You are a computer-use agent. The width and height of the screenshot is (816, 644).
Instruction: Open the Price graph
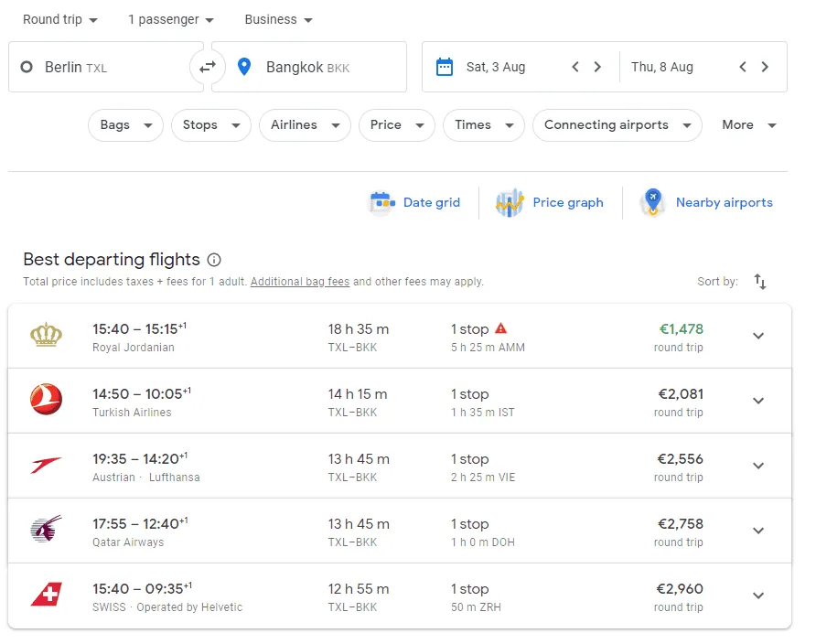tap(549, 203)
